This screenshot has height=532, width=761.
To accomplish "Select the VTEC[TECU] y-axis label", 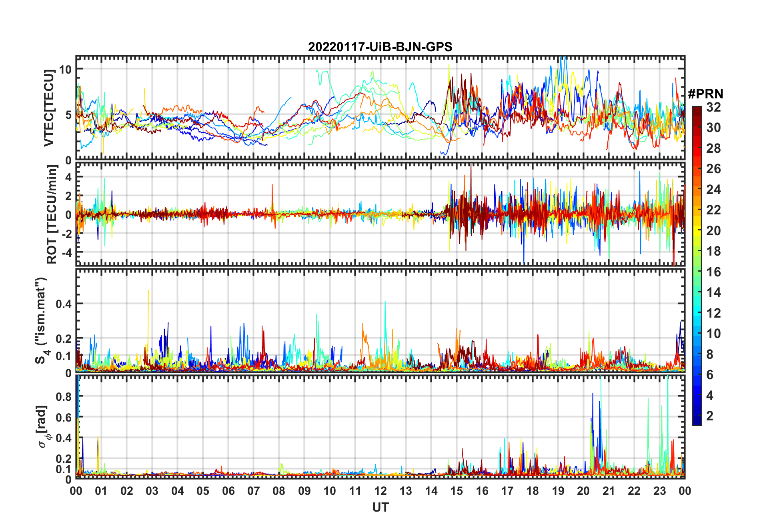I will pyautogui.click(x=49, y=108).
